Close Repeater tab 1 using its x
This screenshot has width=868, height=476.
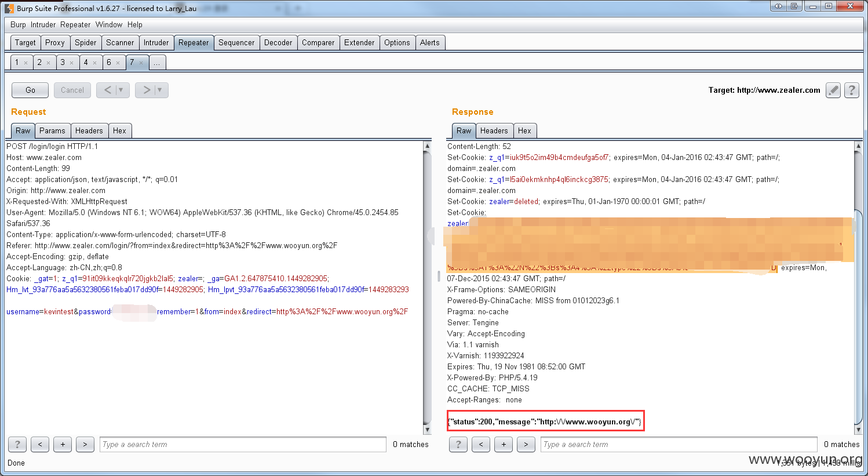(25, 63)
